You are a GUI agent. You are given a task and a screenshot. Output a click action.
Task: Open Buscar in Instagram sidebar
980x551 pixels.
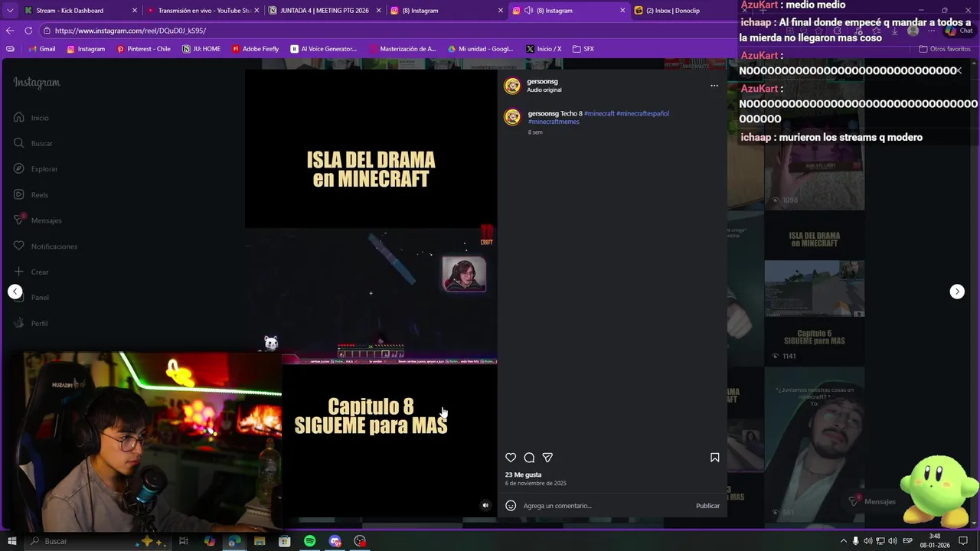[33, 143]
